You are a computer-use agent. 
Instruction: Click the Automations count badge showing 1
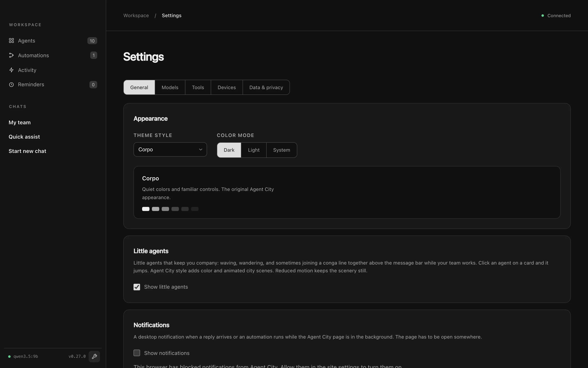[94, 55]
